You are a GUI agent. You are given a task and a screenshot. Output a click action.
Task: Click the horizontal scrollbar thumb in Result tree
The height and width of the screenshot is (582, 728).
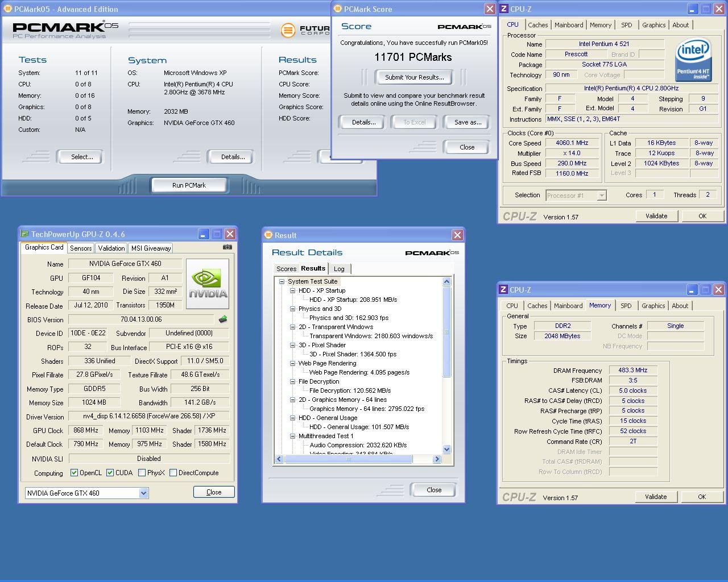pos(349,459)
